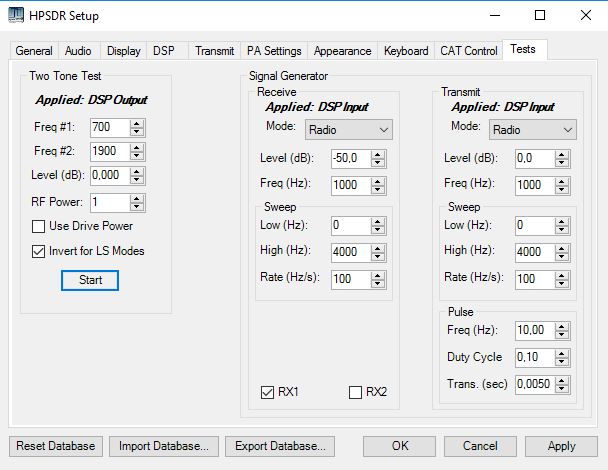Select the CAT Control tab
The image size is (608, 470).
pos(468,51)
